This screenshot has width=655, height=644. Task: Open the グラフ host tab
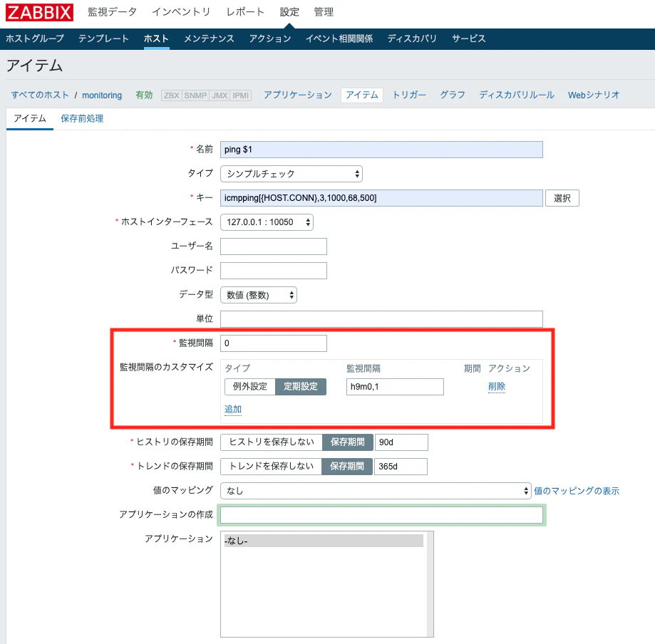(453, 95)
